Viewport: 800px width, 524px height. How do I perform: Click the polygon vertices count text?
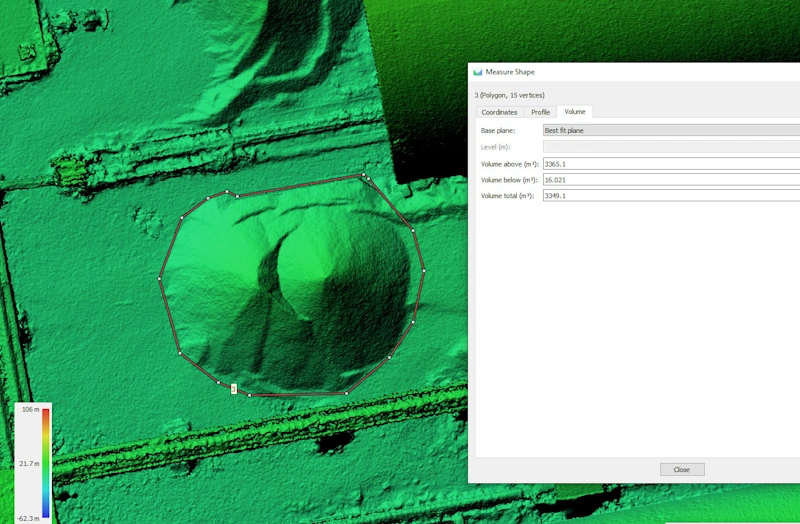click(509, 95)
